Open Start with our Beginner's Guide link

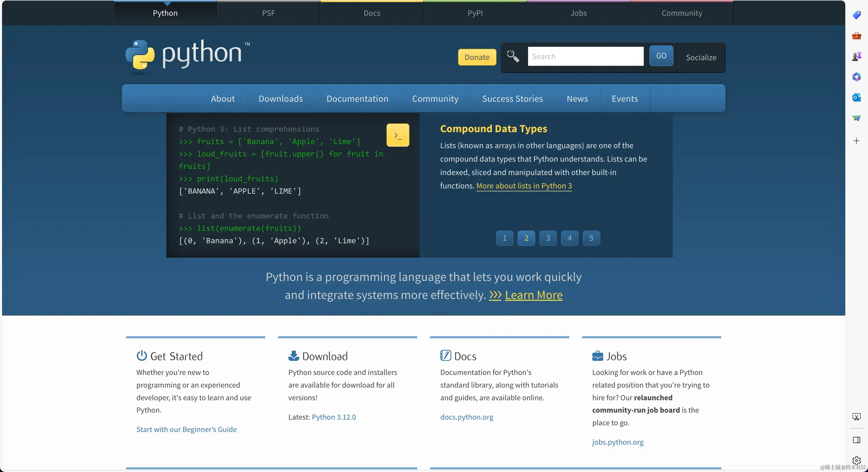[x=186, y=429]
